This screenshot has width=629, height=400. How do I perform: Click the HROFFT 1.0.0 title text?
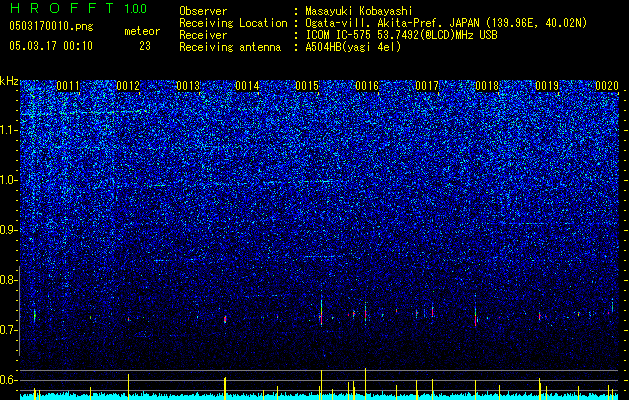pos(79,8)
